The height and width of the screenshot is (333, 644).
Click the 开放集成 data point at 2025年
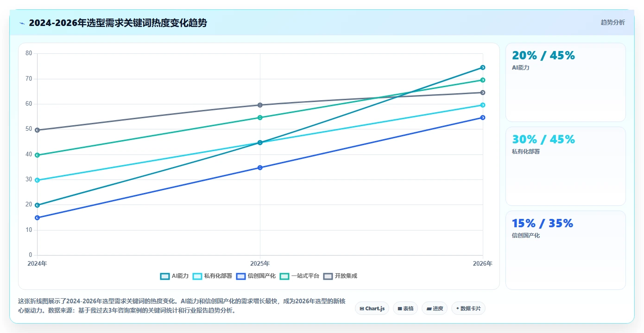tap(260, 105)
